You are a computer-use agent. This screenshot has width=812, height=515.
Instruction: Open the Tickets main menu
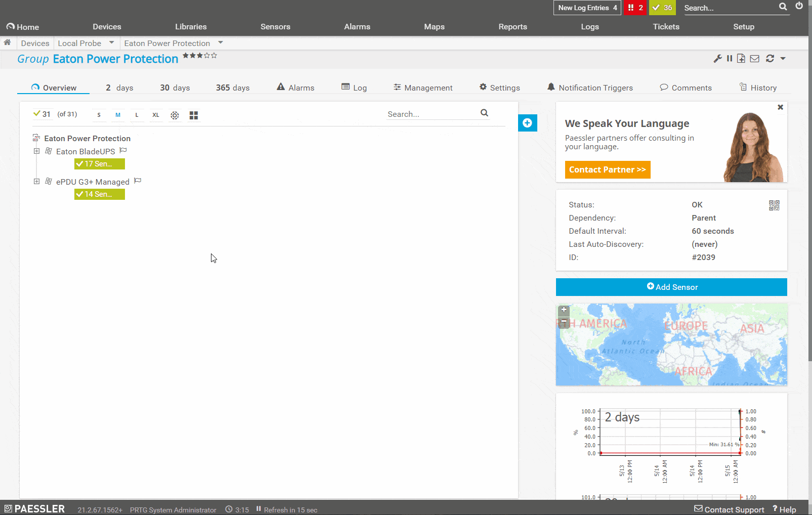(x=666, y=27)
